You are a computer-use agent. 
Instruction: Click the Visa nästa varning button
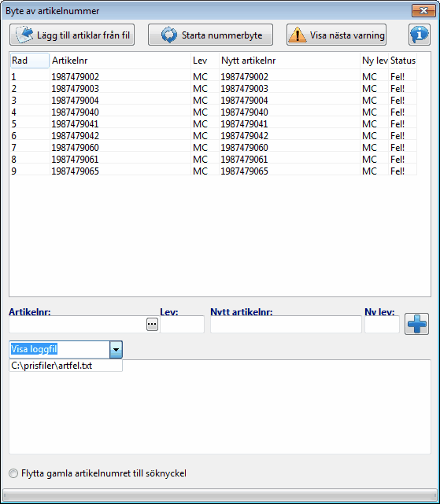(x=336, y=35)
